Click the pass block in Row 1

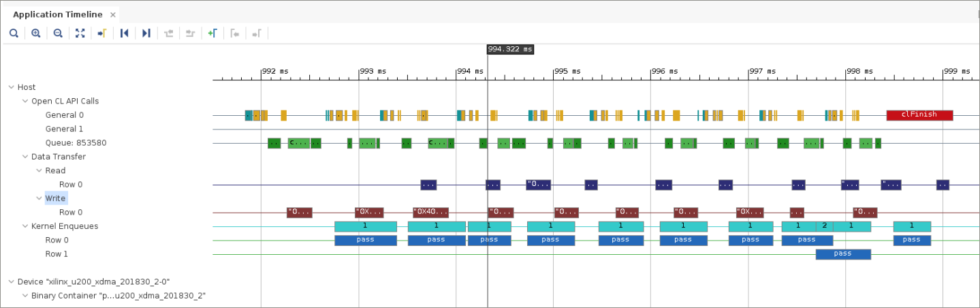(x=842, y=254)
